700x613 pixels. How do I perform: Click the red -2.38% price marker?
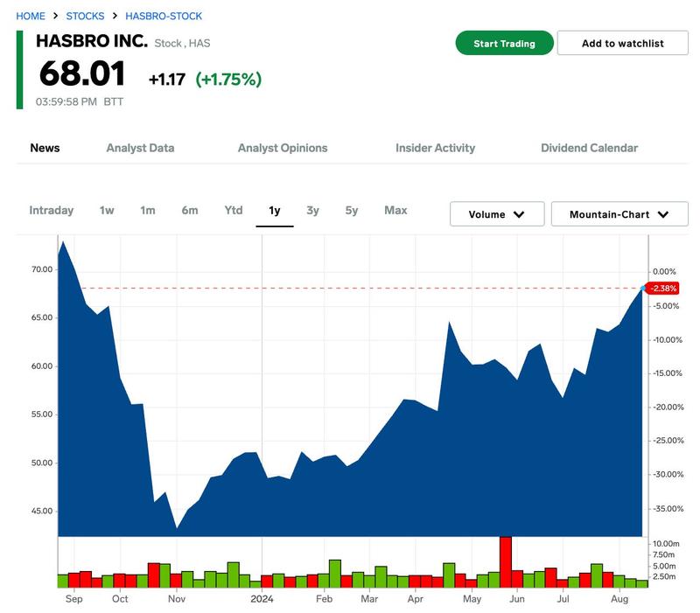664,289
